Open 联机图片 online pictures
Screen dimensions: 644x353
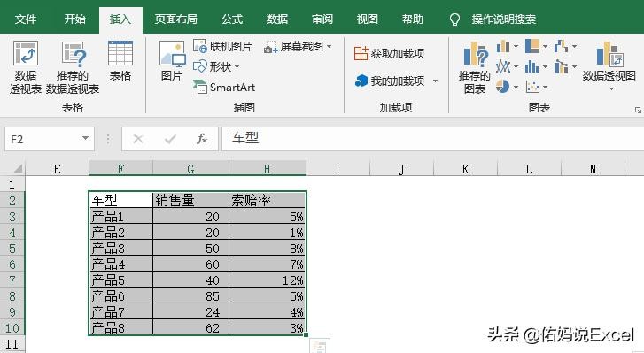tap(222, 46)
